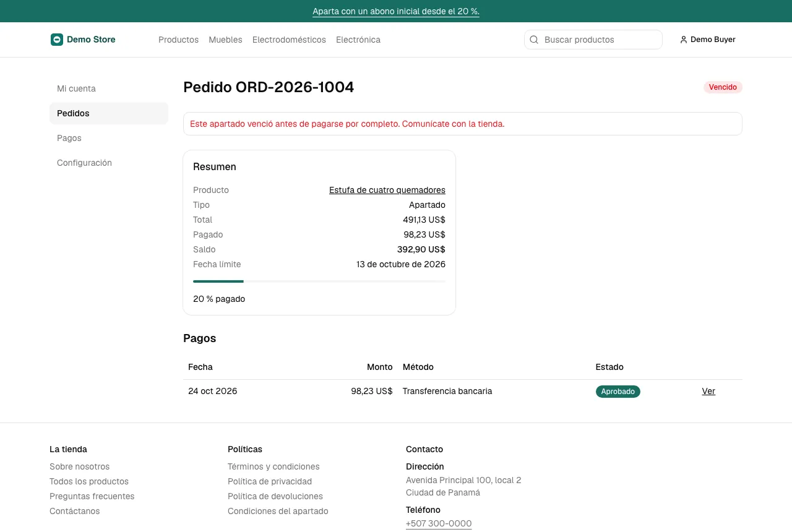Open the Muebles category
792x532 pixels.
(x=225, y=40)
